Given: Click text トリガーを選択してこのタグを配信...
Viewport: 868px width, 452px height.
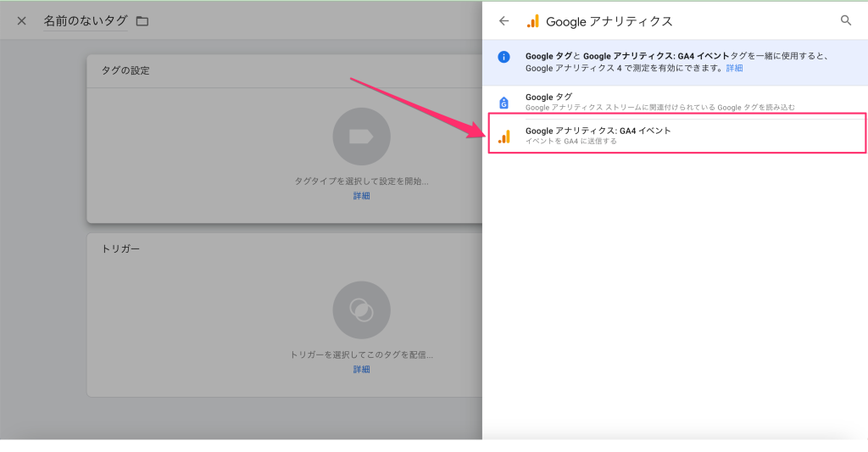Looking at the screenshot, I should [361, 354].
